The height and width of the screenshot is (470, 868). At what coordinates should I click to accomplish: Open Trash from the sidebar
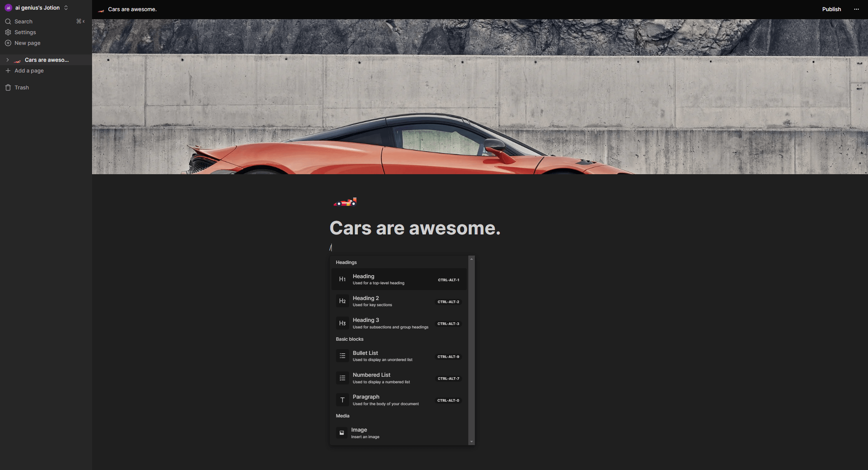(x=21, y=87)
